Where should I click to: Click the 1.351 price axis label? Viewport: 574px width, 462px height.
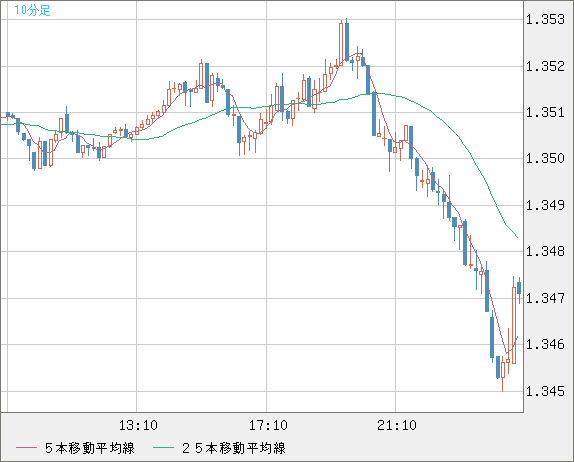point(545,112)
